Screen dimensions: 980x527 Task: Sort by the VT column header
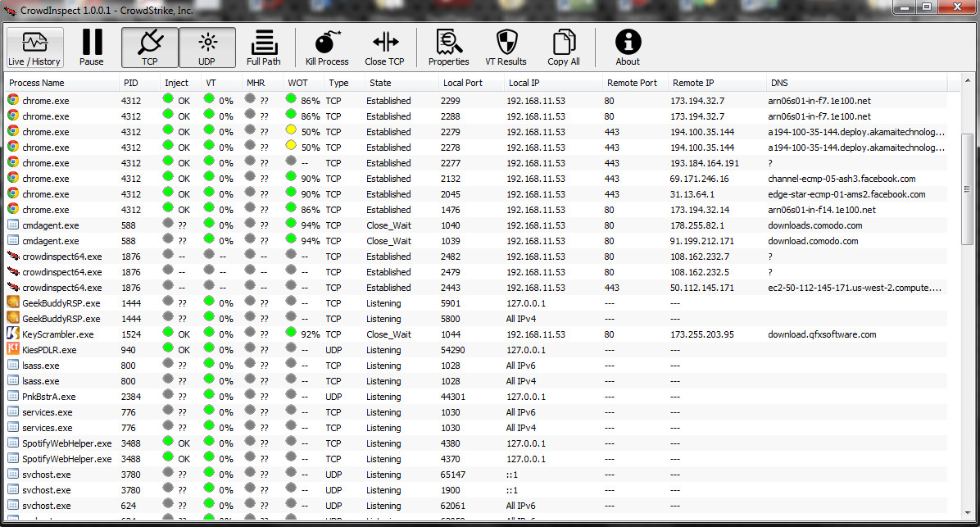221,83
